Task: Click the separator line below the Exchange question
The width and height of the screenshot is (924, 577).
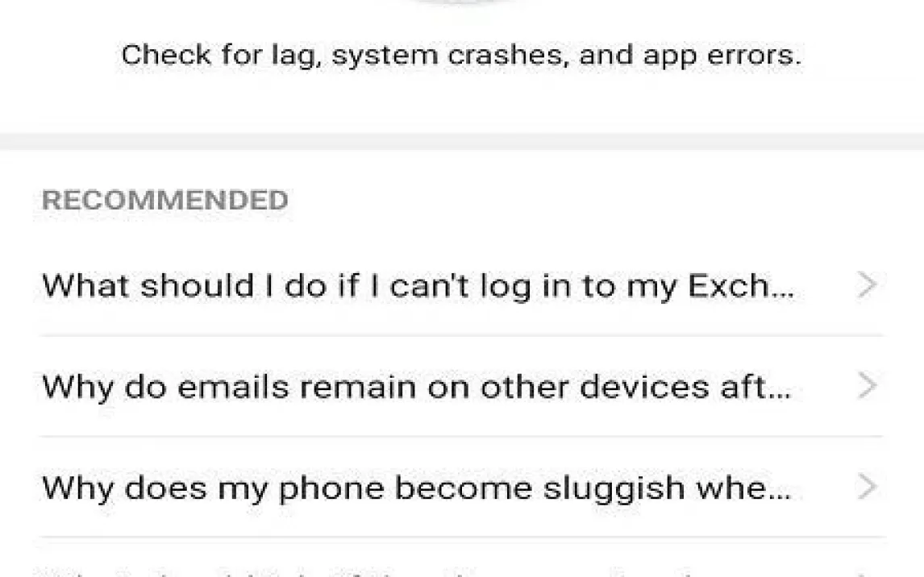Action: (462, 336)
